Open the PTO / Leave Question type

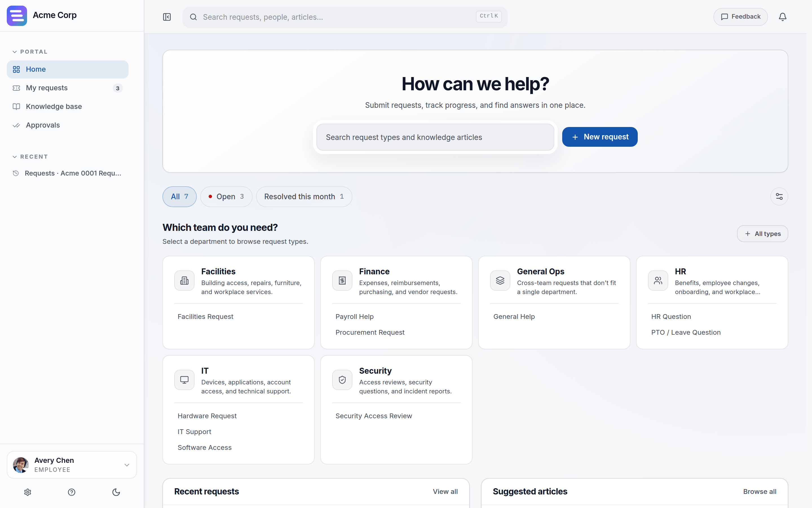686,332
